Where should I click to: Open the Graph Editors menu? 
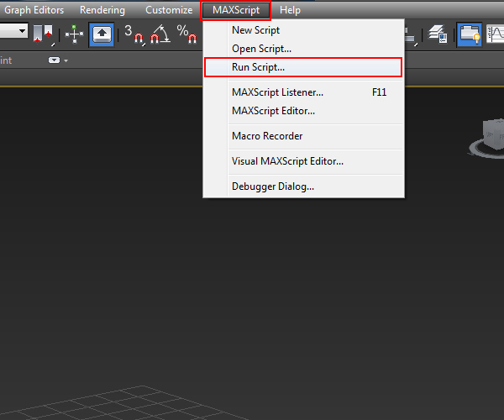[34, 10]
